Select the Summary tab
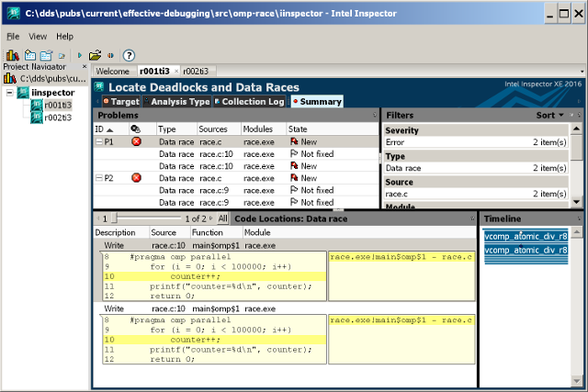The width and height of the screenshot is (588, 392). (317, 102)
